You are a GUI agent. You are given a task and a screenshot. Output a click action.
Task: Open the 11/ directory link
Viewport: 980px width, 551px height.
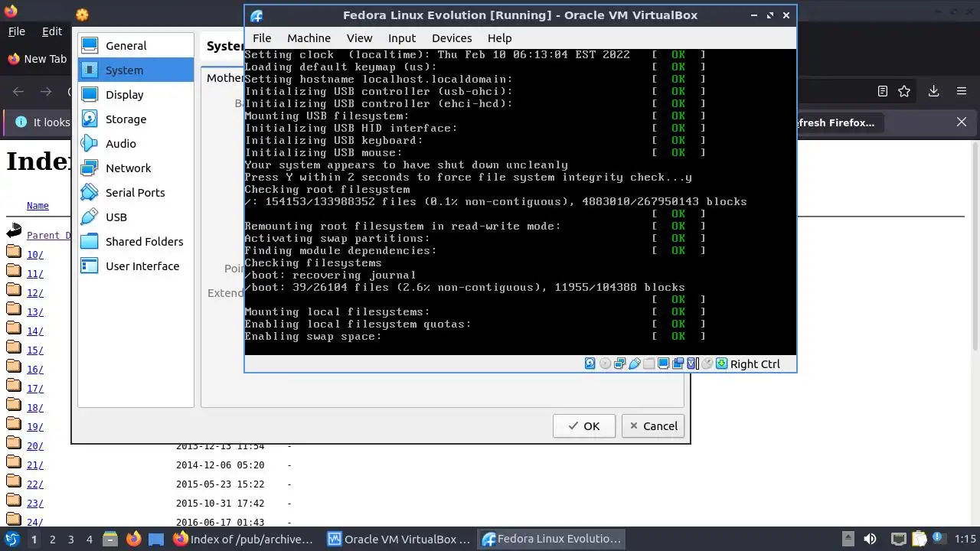(x=35, y=274)
